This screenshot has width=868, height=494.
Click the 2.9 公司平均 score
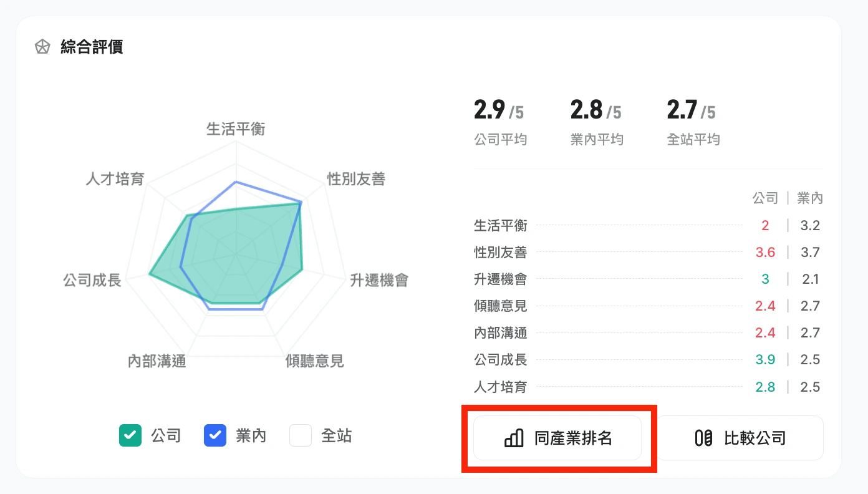(x=500, y=122)
